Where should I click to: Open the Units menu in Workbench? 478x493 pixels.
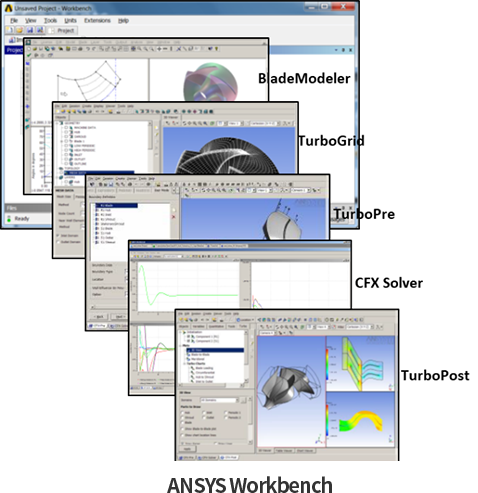(x=70, y=21)
